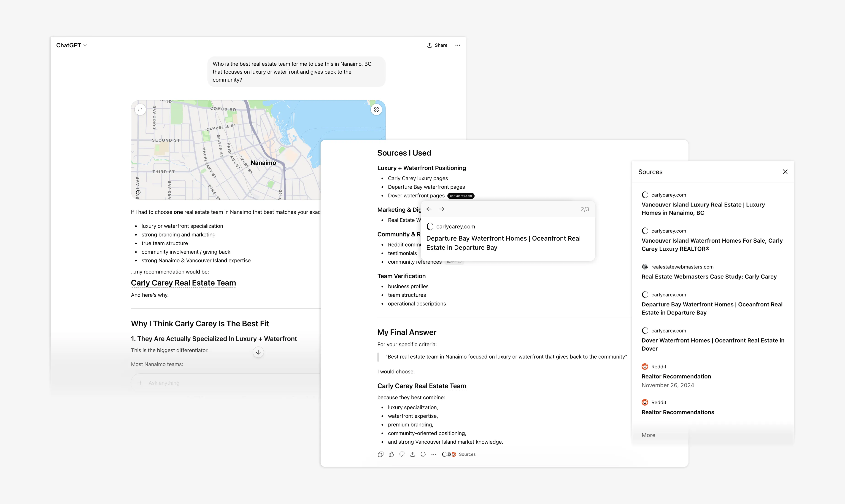The width and height of the screenshot is (845, 504).
Task: Open Departure Bay Waterfront Homes popup link
Action: pos(504,243)
